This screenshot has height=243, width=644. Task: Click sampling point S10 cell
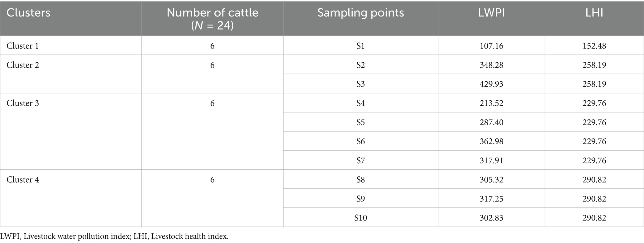coord(360,218)
